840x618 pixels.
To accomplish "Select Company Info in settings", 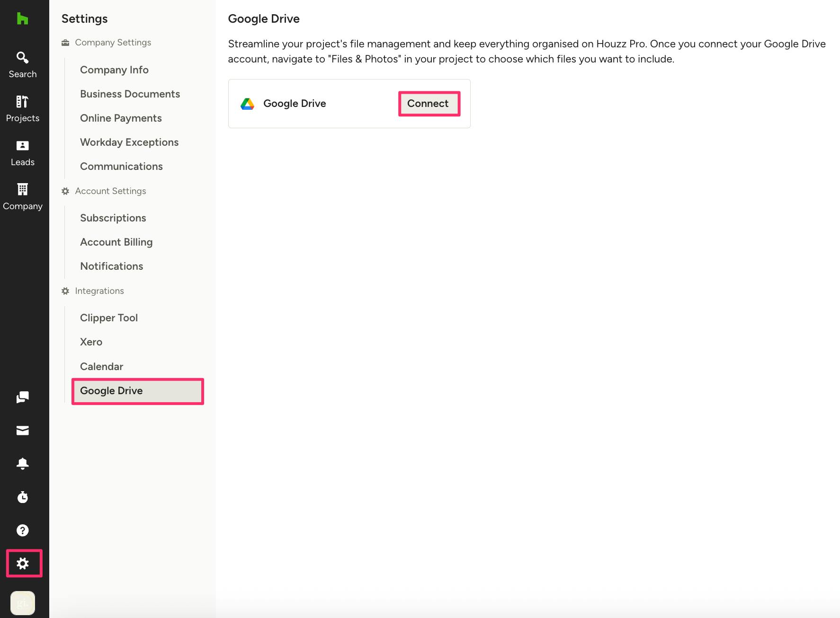I will 114,70.
